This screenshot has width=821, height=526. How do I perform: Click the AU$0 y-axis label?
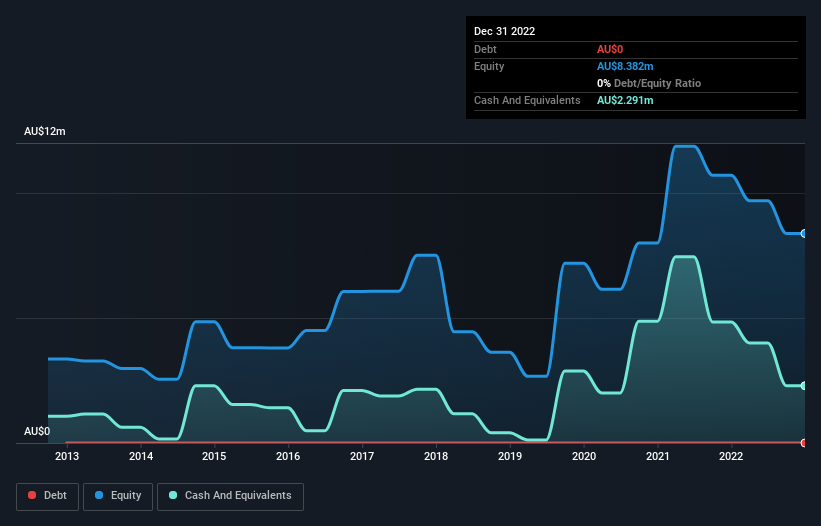37,431
